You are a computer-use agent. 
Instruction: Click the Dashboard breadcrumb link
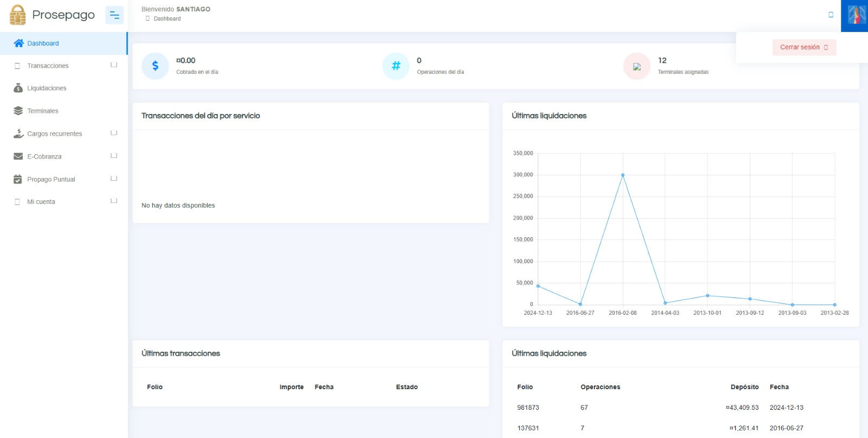167,18
